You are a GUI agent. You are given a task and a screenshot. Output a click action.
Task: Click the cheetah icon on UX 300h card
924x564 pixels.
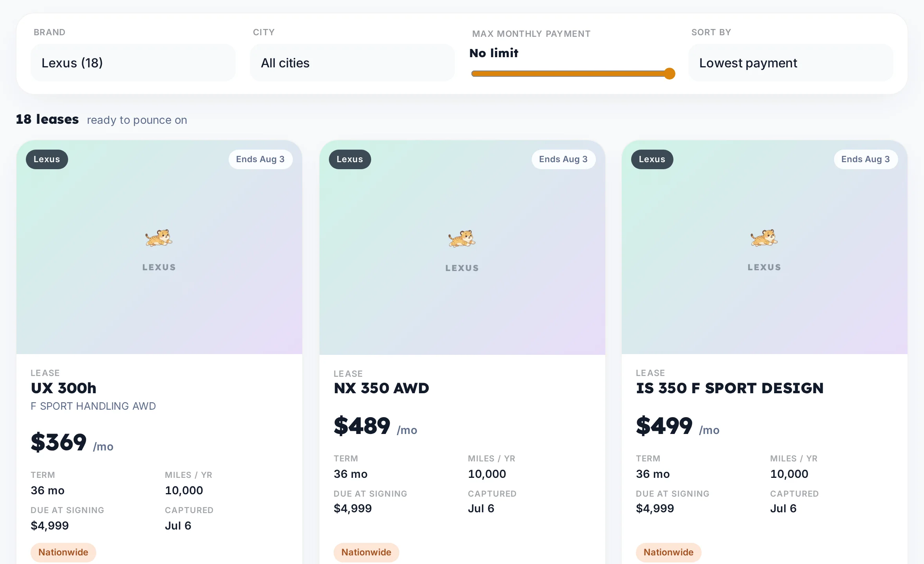(159, 238)
